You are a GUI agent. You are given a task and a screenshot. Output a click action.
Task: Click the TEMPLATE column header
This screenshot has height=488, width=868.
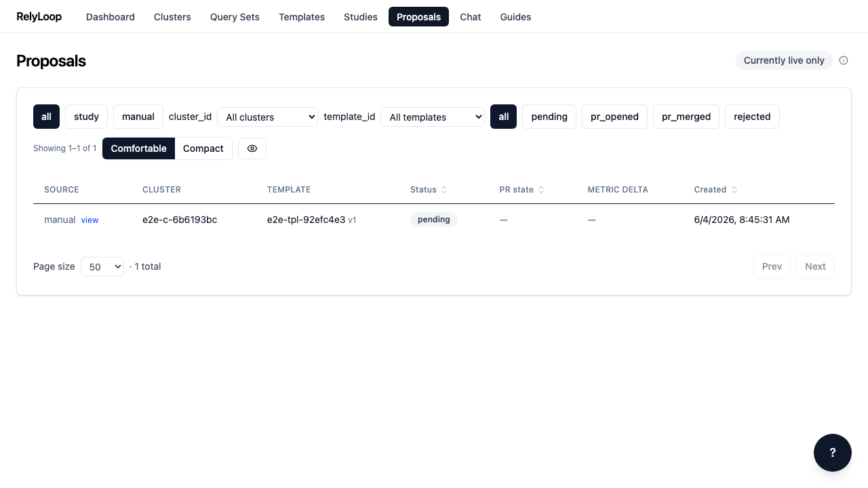pyautogui.click(x=289, y=190)
